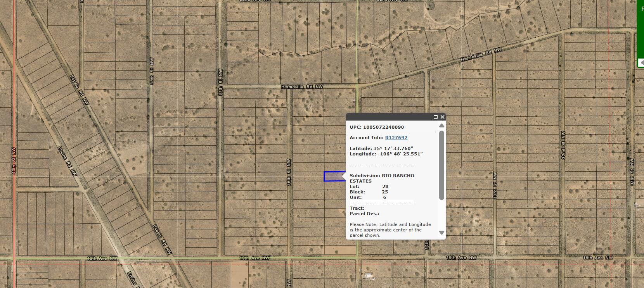
Task: Click the white house south of 19th Ave
Action: tap(367, 275)
